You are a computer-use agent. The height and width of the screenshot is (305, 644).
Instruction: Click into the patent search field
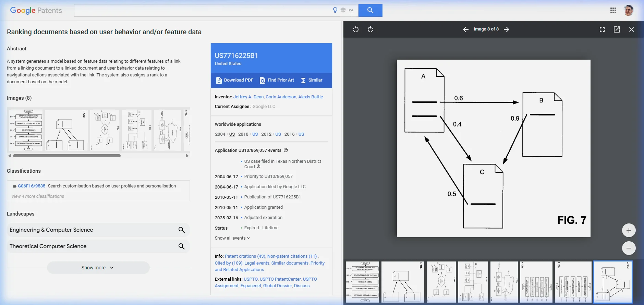coord(202,10)
